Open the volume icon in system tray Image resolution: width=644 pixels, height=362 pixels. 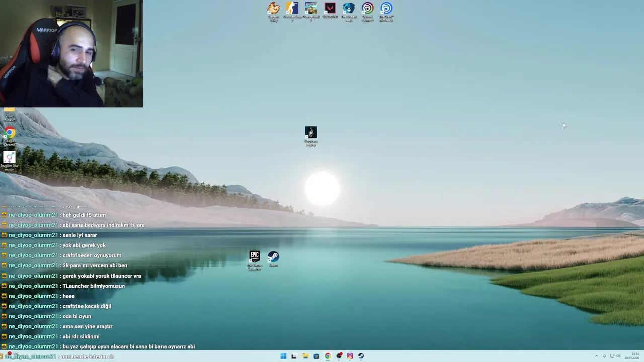pos(618,356)
